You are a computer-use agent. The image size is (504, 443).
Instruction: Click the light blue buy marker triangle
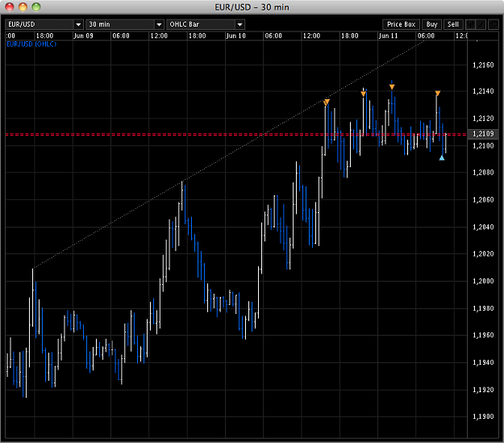(442, 157)
